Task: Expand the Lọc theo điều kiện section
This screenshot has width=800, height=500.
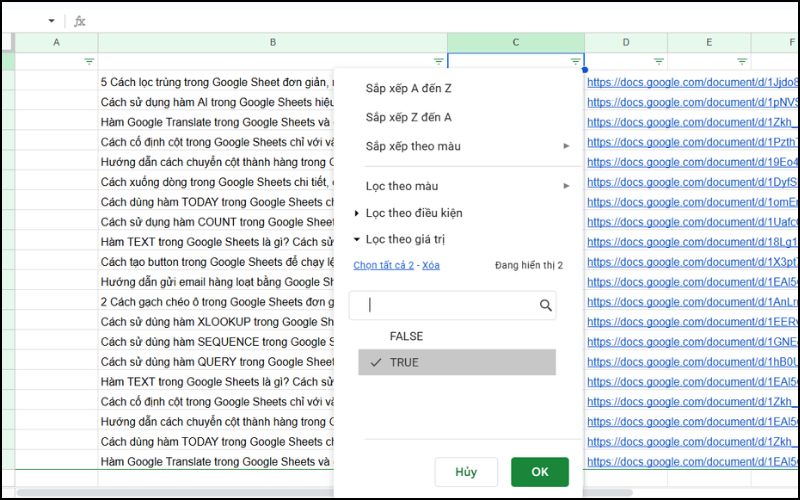Action: click(408, 213)
